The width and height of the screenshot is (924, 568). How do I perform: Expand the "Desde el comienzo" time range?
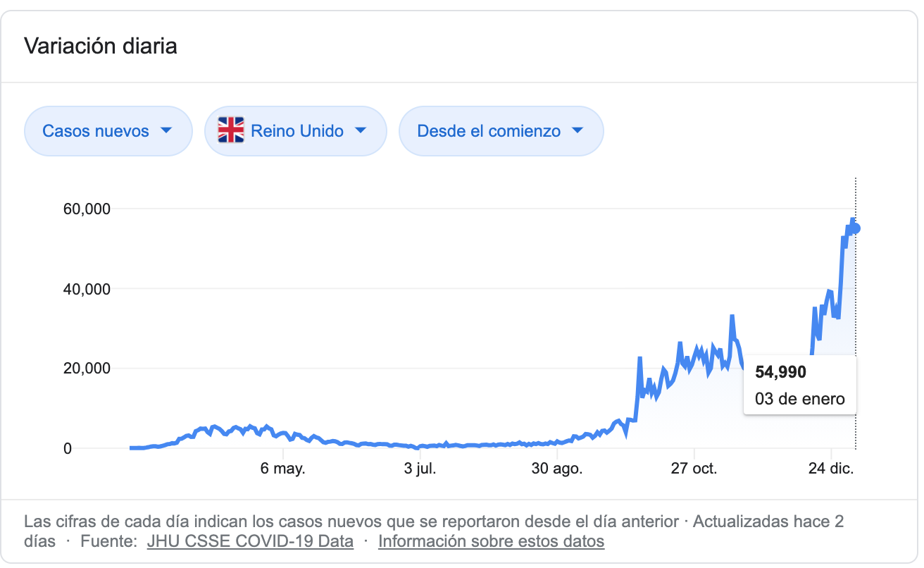coord(501,131)
